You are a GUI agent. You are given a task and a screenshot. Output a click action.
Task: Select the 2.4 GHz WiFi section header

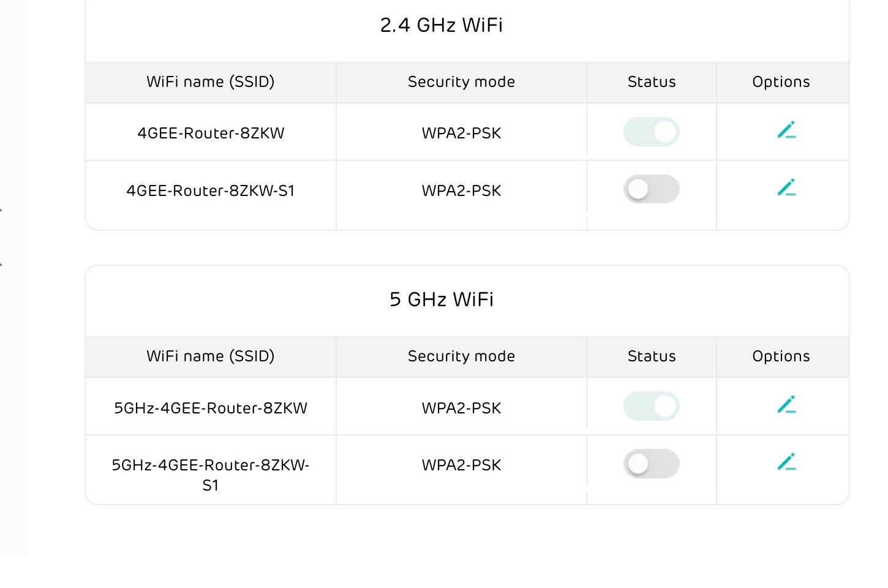tap(442, 25)
